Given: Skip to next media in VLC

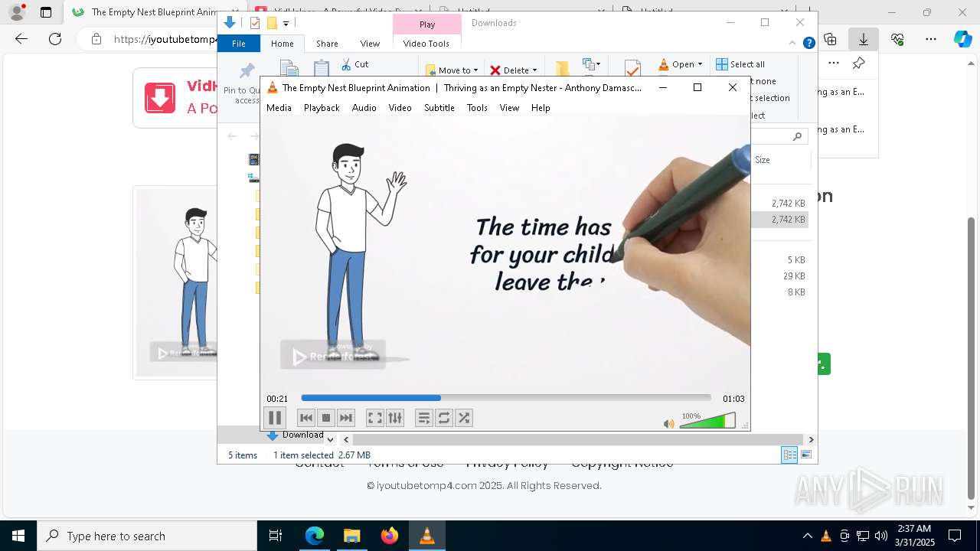Looking at the screenshot, I should click(346, 418).
